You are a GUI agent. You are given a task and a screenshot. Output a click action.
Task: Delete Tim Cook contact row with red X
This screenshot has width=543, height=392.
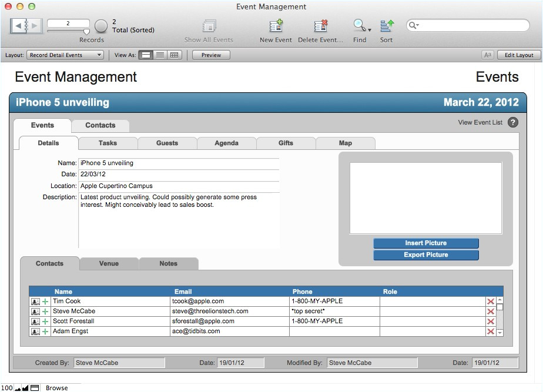point(491,301)
